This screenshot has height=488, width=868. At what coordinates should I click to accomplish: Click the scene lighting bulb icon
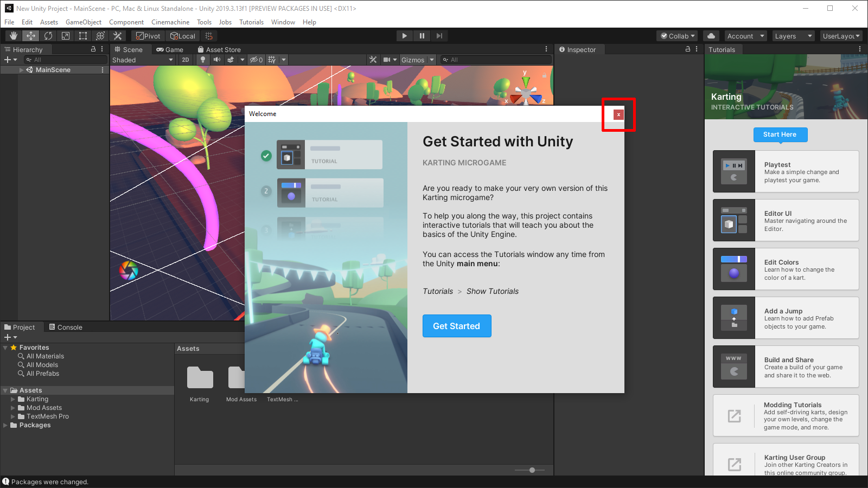pos(203,60)
